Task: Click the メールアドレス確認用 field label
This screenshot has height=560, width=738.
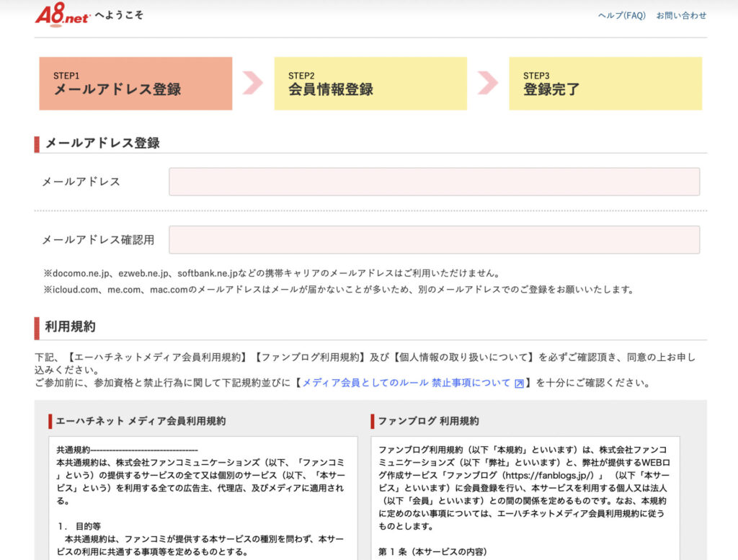Action: point(98,239)
